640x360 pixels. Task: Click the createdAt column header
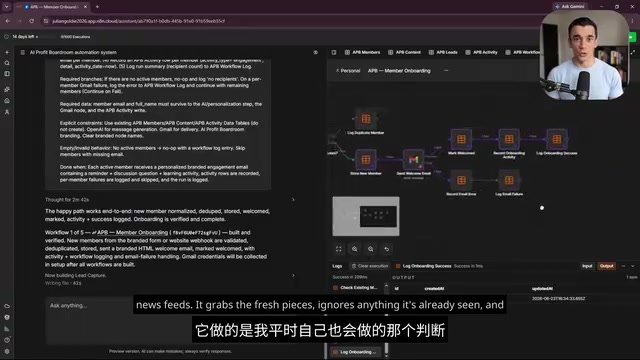tap(434, 289)
